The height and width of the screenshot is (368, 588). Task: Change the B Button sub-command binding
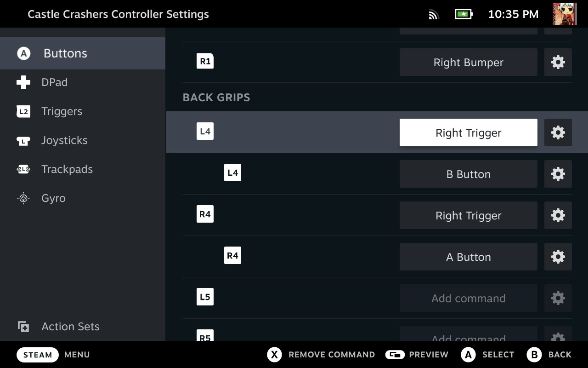468,174
